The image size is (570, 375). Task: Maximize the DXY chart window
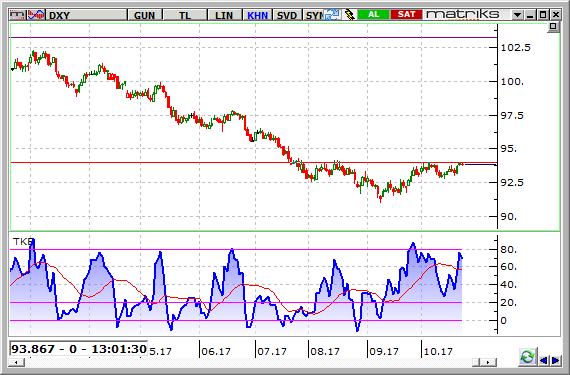(x=543, y=15)
